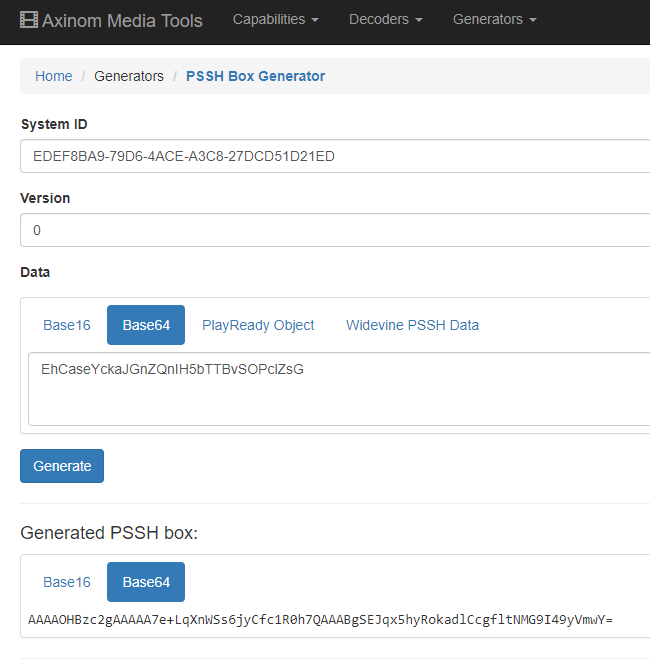Click the Generate button
This screenshot has width=650, height=661.
pyautogui.click(x=62, y=466)
